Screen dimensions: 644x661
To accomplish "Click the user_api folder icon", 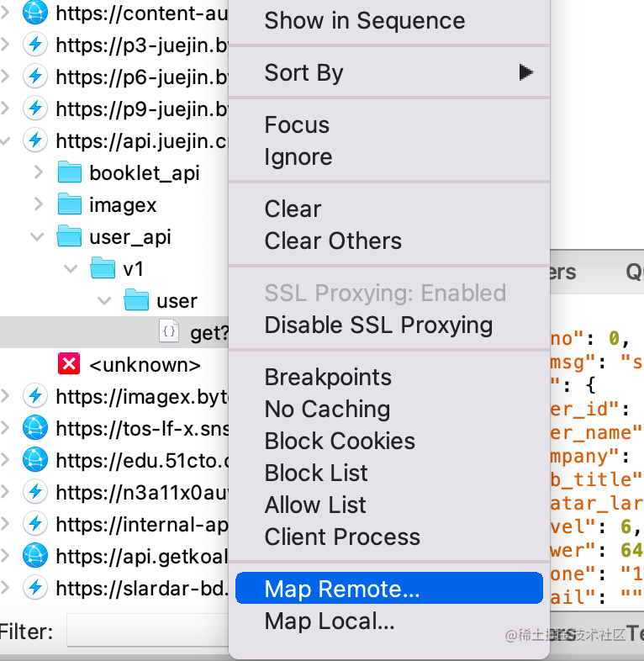I will (x=69, y=236).
